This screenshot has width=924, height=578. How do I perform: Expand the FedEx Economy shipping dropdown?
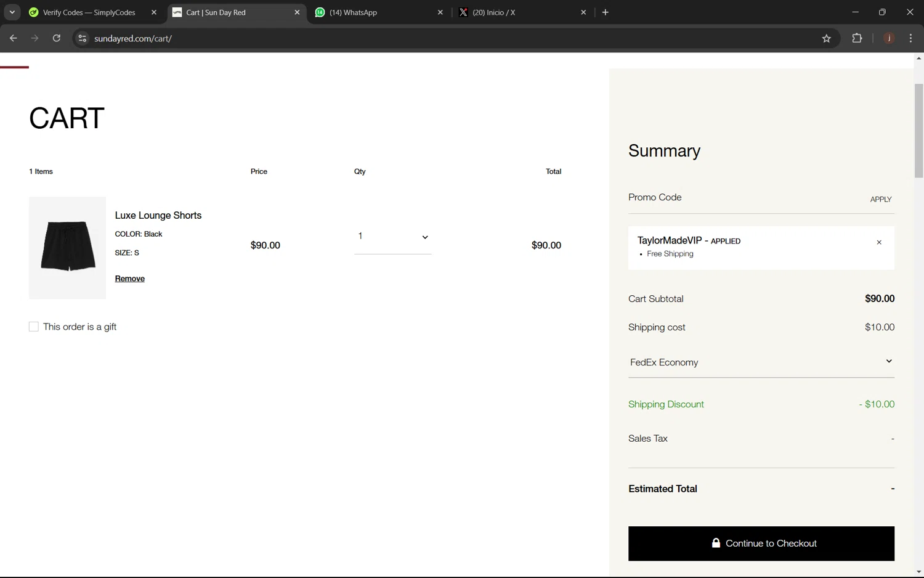click(761, 362)
